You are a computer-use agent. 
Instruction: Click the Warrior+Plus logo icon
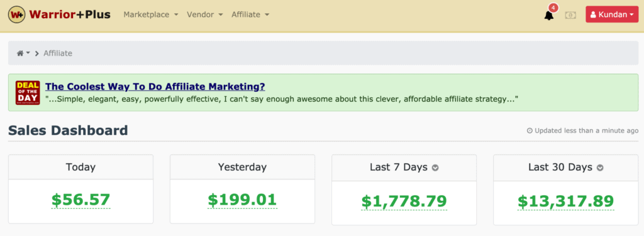click(17, 15)
